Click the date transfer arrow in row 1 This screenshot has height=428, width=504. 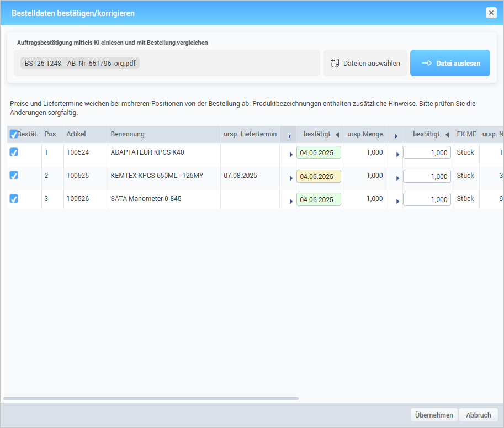[291, 155]
